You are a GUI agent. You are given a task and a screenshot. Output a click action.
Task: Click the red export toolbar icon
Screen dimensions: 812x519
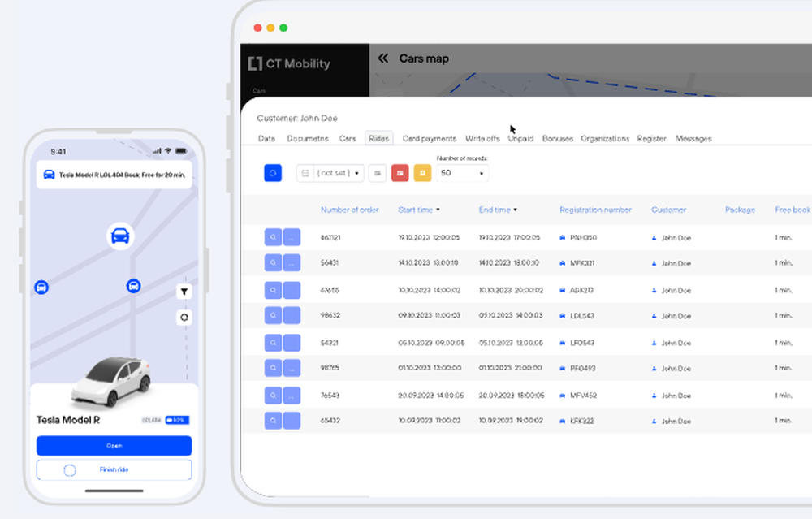(x=400, y=173)
